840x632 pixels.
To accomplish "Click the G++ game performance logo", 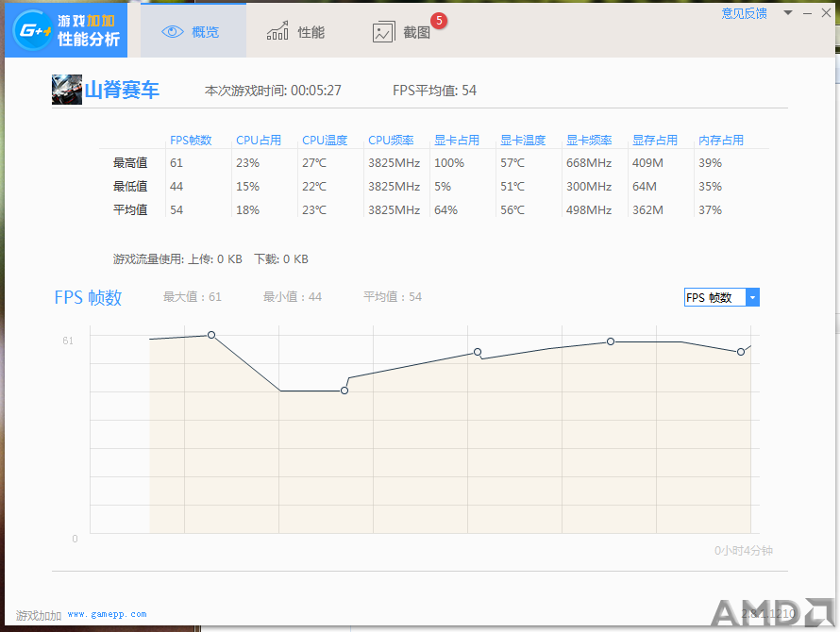I will click(x=66, y=30).
